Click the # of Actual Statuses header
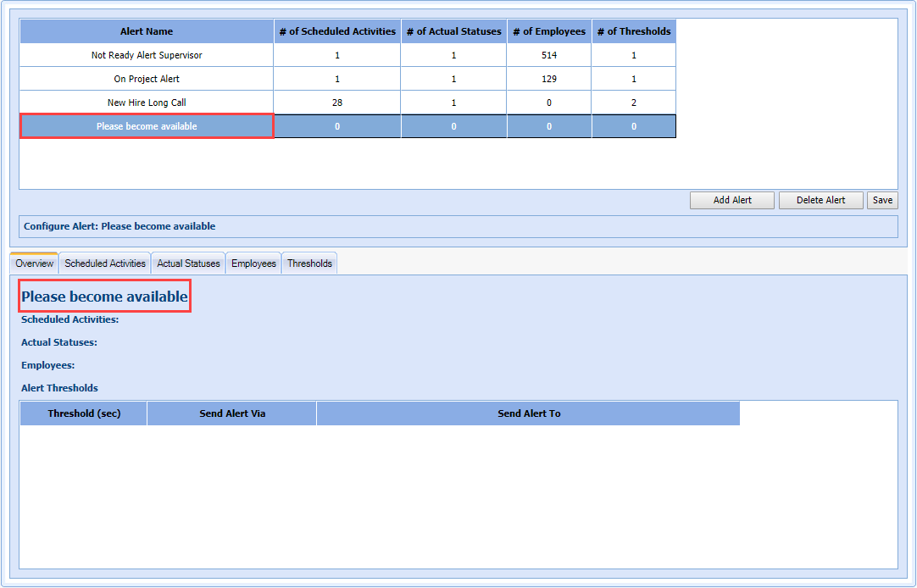917x588 pixels. point(453,31)
